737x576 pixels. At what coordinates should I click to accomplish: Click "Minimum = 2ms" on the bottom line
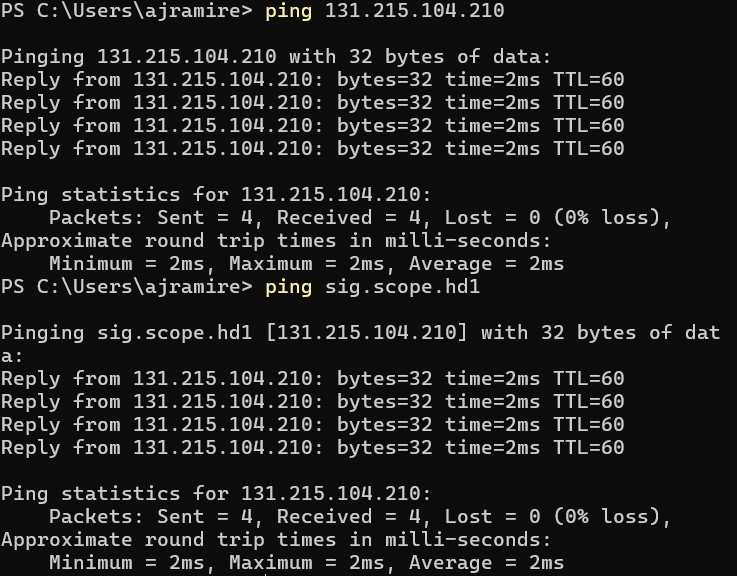[126, 563]
